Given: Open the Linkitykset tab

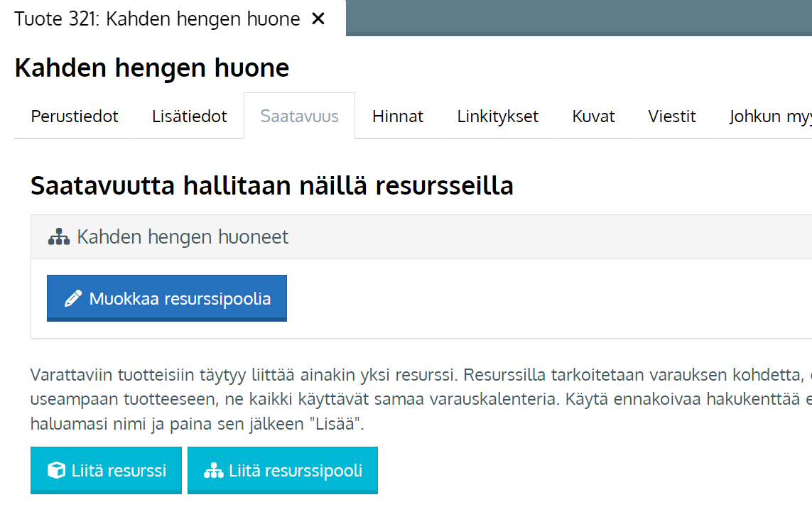Looking at the screenshot, I should click(x=498, y=116).
